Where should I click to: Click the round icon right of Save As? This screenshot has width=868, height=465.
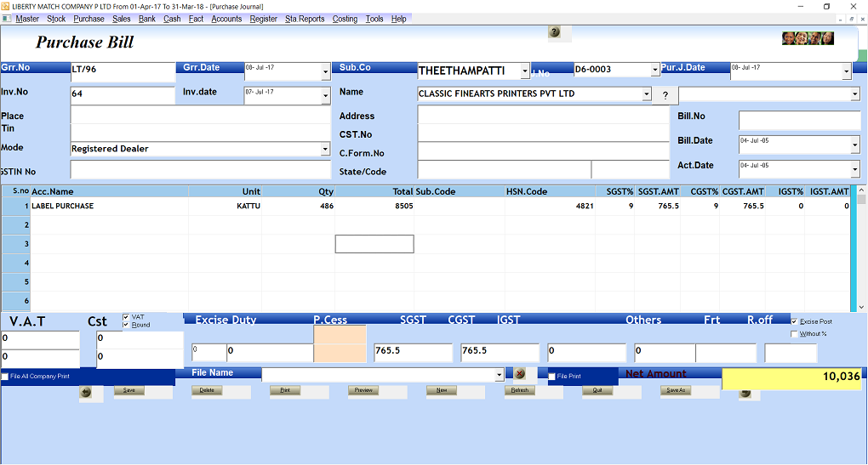[745, 392]
